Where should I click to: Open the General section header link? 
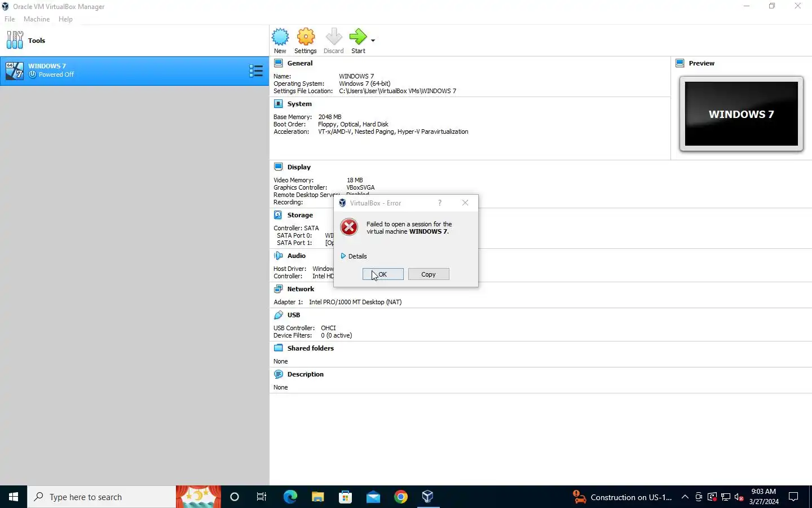(300, 63)
